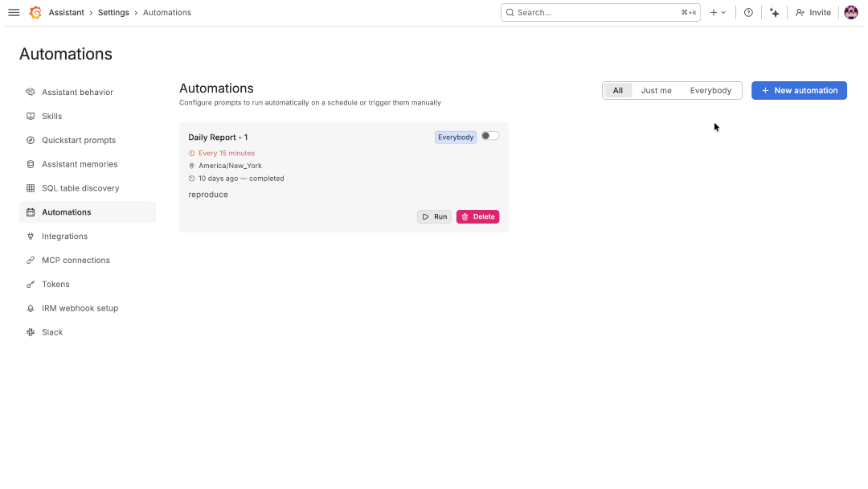868x489 pixels.
Task: Open the hamburger navigation menu
Action: (x=14, y=12)
